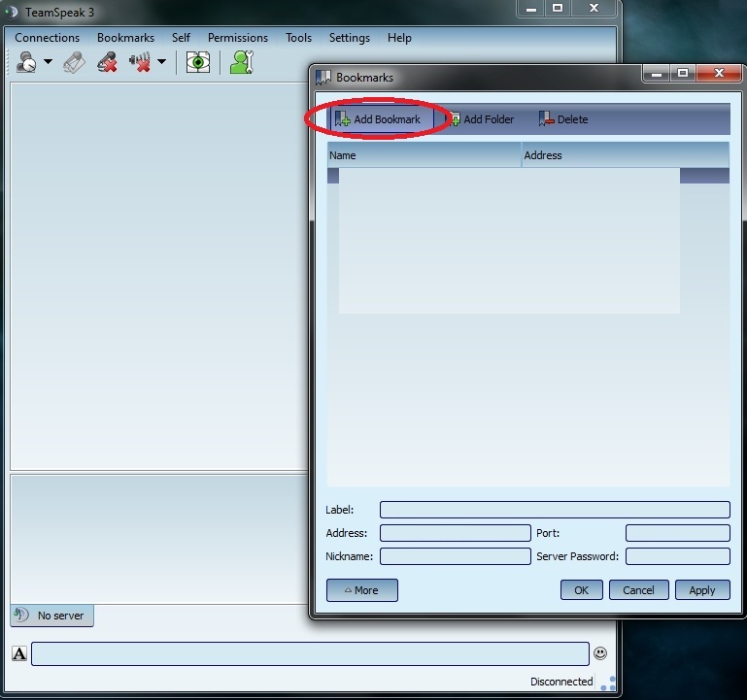Open contacts via green person icon
This screenshot has height=700, width=747.
pos(242,62)
